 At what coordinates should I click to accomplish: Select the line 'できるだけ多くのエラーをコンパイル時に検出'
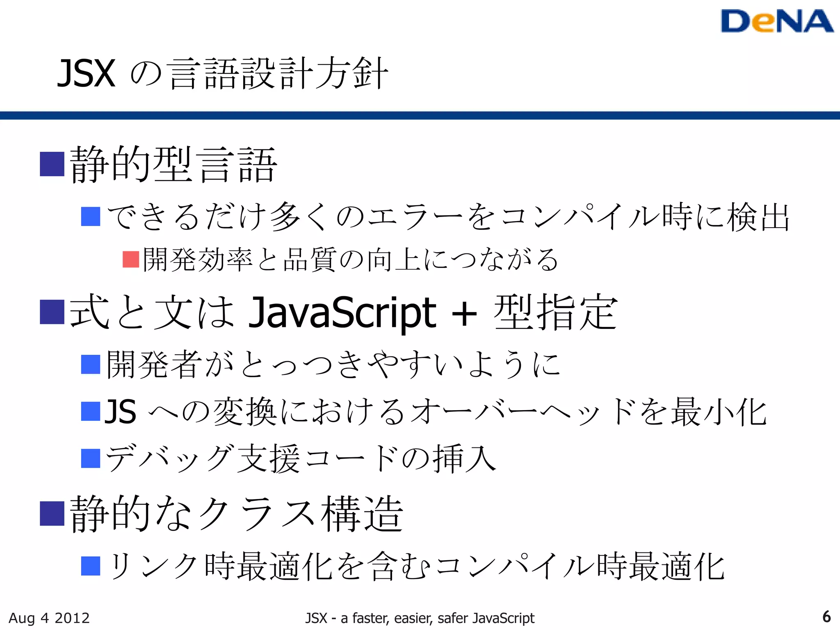coord(448,217)
